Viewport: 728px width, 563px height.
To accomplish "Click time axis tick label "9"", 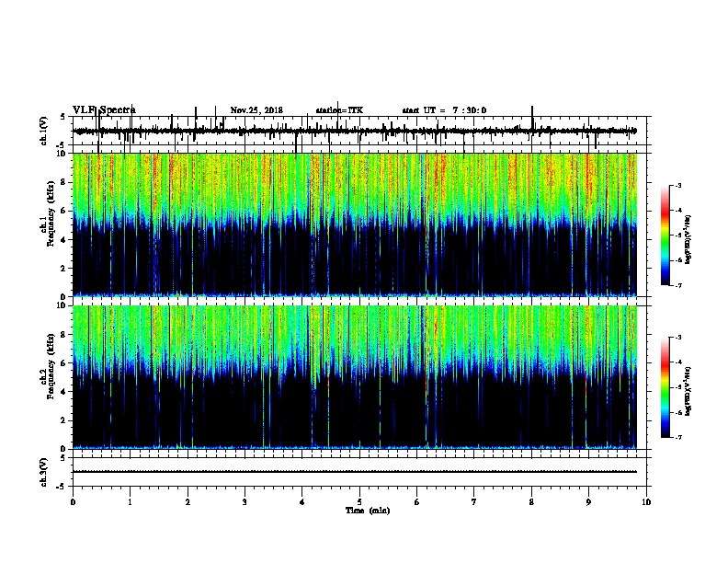I will click(x=588, y=501).
